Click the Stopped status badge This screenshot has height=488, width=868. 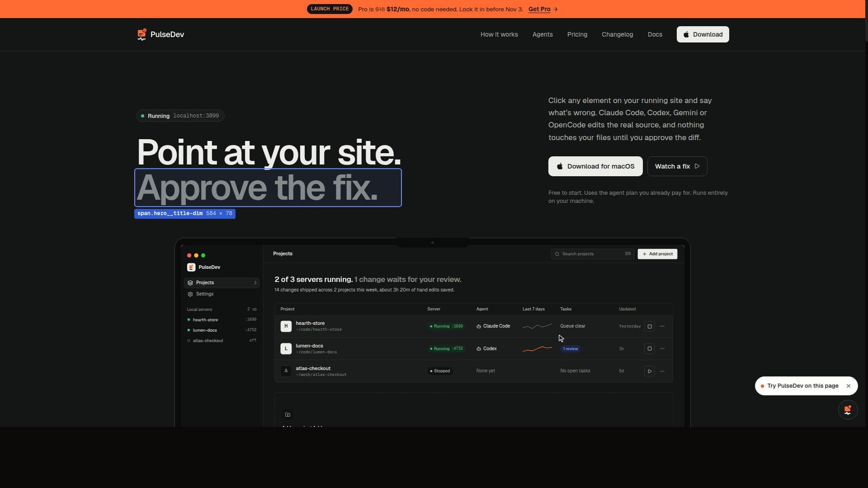(x=440, y=371)
